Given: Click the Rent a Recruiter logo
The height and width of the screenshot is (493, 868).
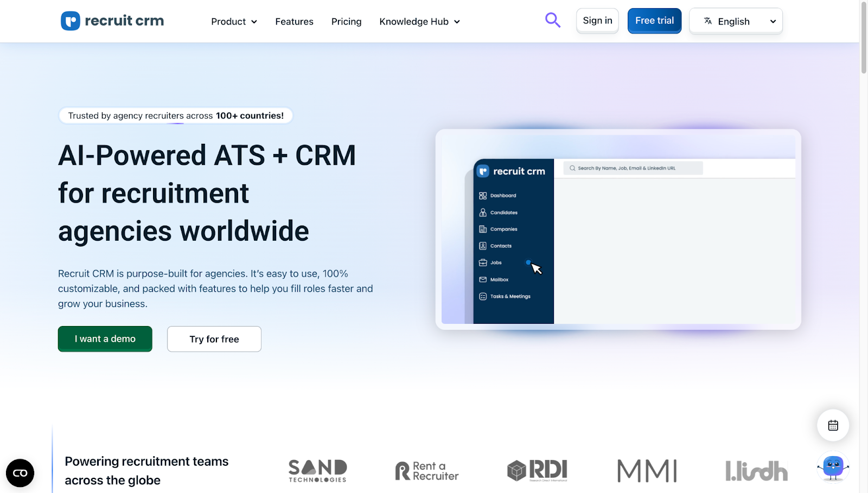Looking at the screenshot, I should (x=427, y=471).
